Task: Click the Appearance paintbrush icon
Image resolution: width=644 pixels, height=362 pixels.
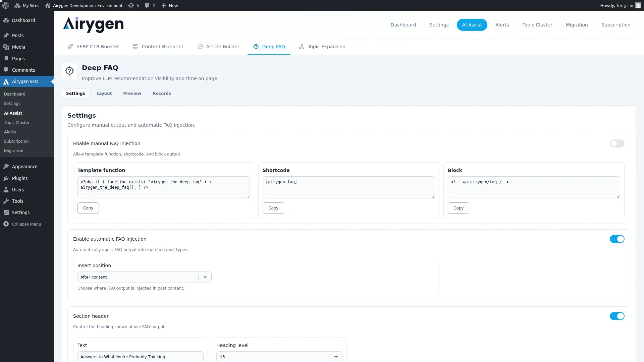Action: pyautogui.click(x=6, y=167)
